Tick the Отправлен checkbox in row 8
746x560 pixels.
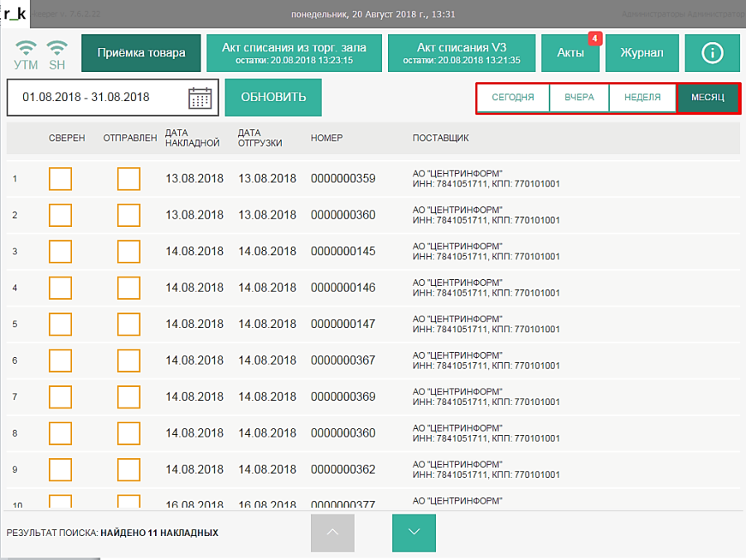[128, 433]
